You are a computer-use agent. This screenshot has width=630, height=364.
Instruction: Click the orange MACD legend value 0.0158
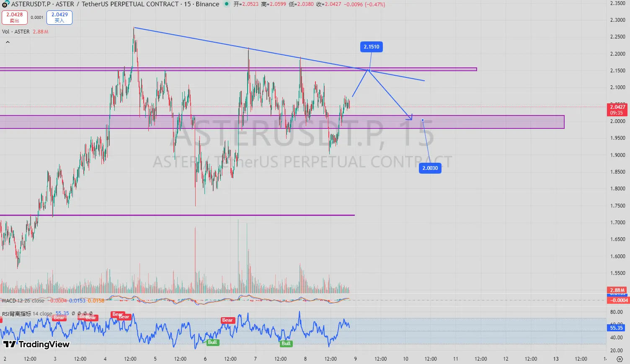click(96, 300)
